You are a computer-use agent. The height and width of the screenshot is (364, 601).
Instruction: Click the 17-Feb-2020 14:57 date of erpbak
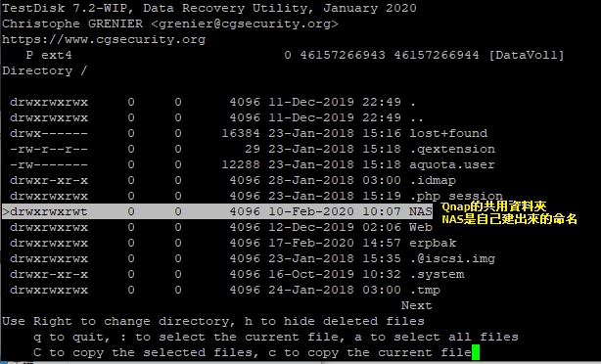click(335, 243)
